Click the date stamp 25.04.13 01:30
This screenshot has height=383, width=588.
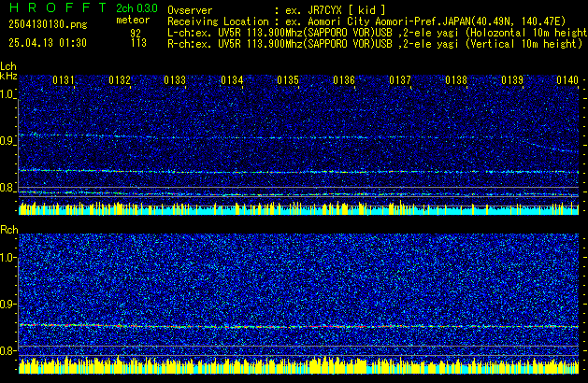[48, 43]
